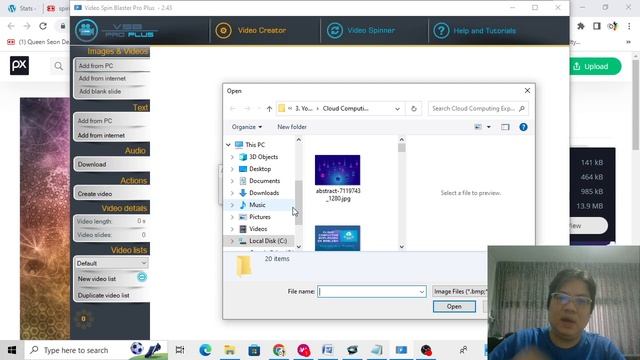This screenshot has height=360, width=640.
Task: Click New folder in dialog toolbar
Action: click(x=292, y=127)
